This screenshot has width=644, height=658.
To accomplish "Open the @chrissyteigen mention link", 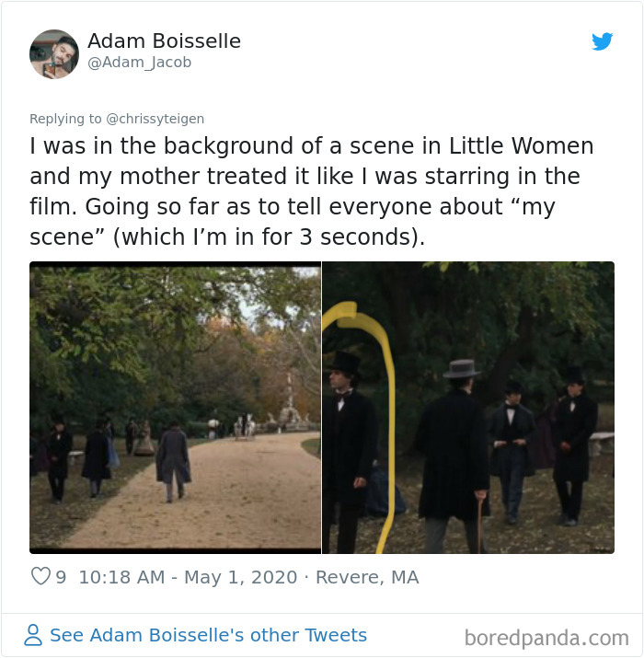I will (155, 119).
